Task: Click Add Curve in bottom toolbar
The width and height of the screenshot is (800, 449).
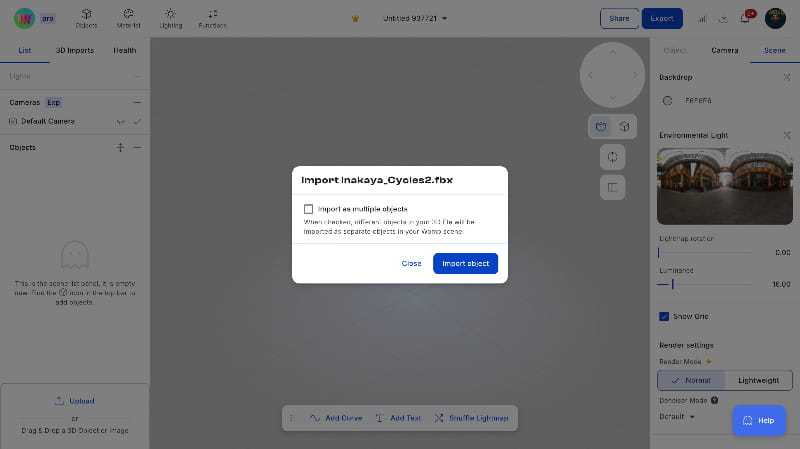Action: (x=336, y=418)
